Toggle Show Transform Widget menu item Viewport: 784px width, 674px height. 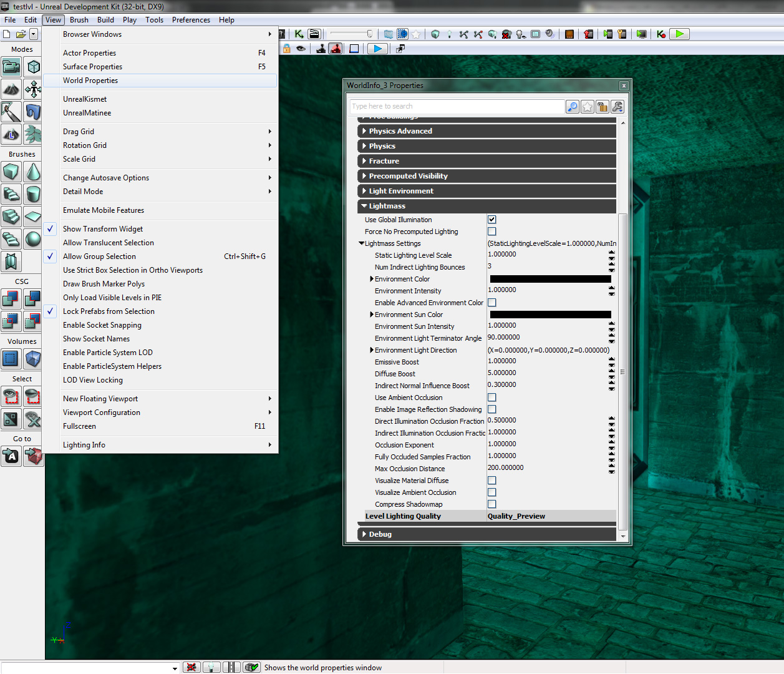(160, 229)
